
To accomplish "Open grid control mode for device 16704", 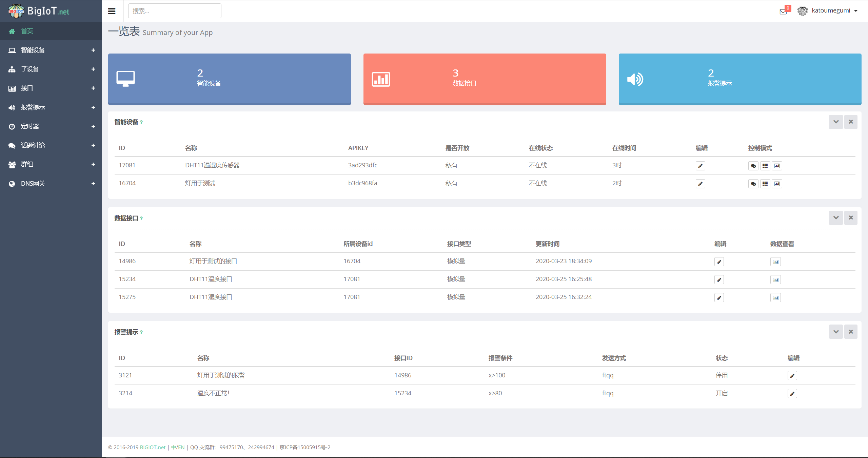I will pos(765,184).
